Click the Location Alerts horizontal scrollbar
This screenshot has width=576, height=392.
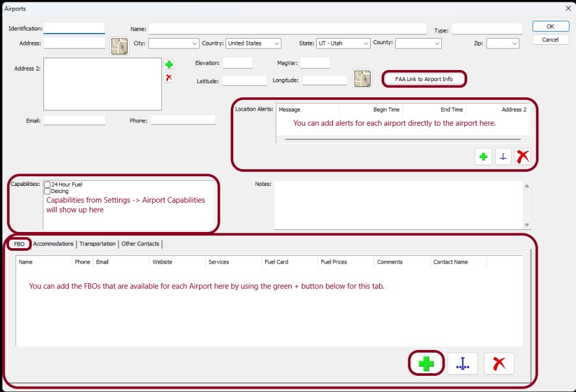pos(402,139)
